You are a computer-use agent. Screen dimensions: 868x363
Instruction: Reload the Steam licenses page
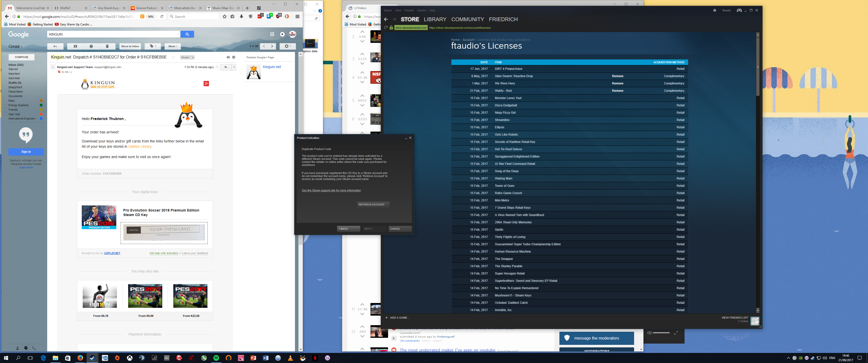click(x=386, y=28)
